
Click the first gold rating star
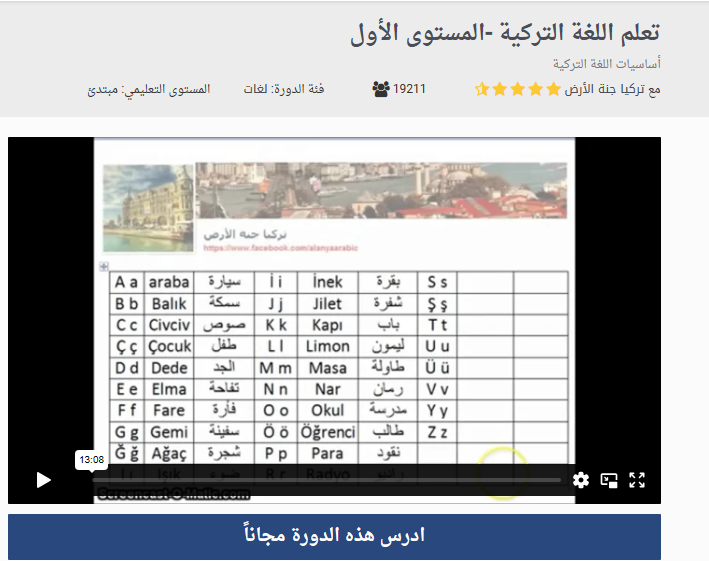[x=553, y=89]
